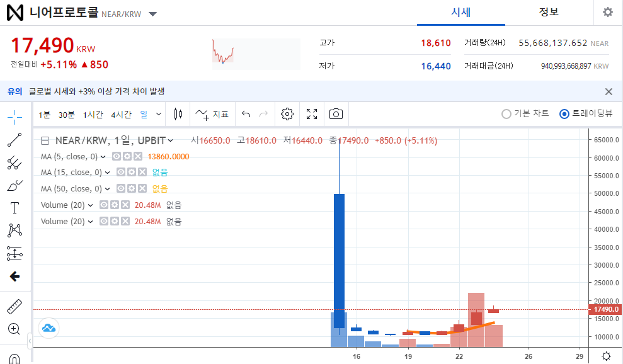Image resolution: width=623 pixels, height=364 pixels.
Task: Open settings for first Volume indicator
Action: 115,205
